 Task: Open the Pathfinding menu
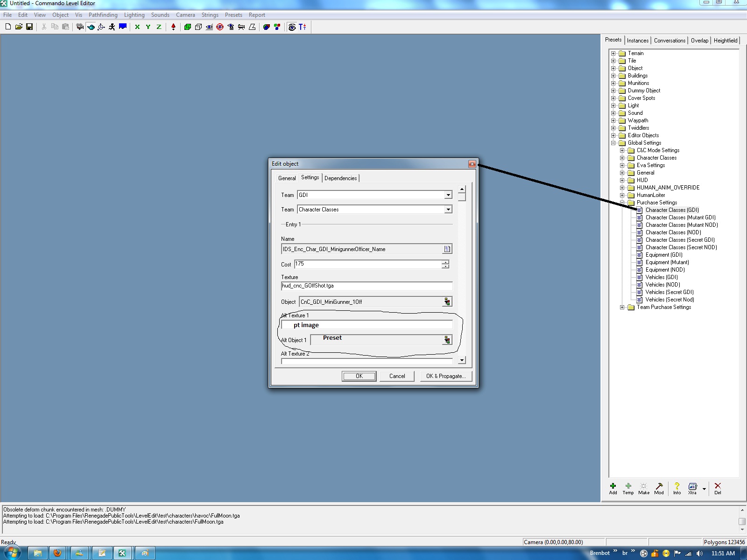click(x=103, y=15)
